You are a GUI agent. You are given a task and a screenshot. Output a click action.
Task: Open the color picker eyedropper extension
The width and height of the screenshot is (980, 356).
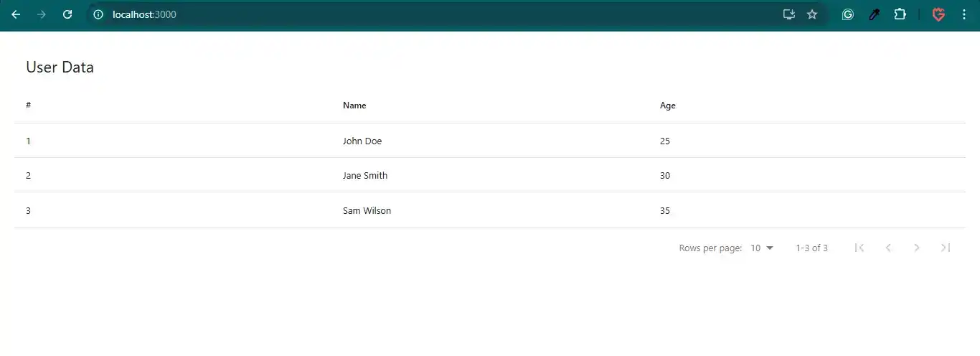pos(874,14)
